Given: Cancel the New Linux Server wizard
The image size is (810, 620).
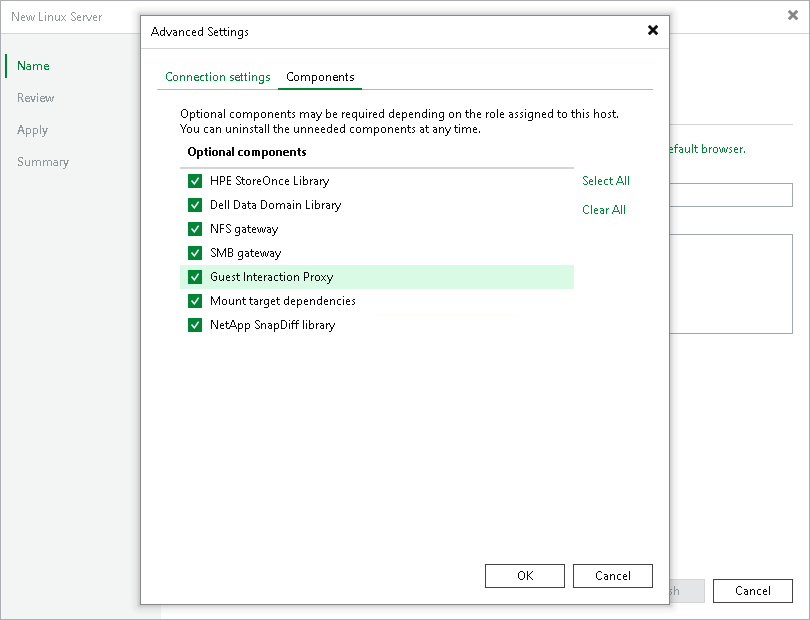Looking at the screenshot, I should pos(752,590).
